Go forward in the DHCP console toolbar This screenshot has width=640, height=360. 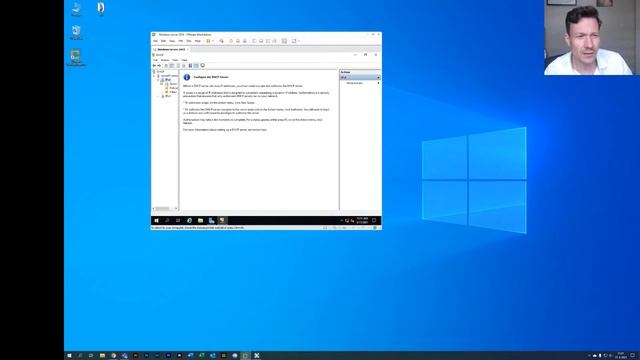point(160,65)
